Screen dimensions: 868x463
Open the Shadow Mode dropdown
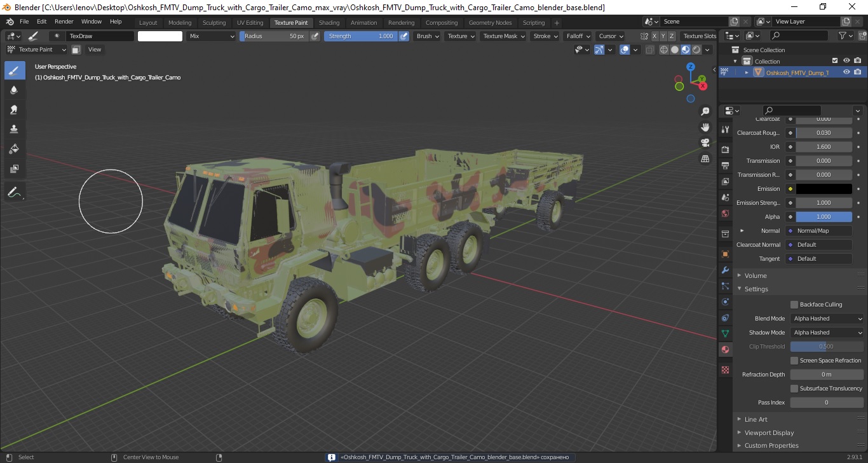[x=827, y=333]
